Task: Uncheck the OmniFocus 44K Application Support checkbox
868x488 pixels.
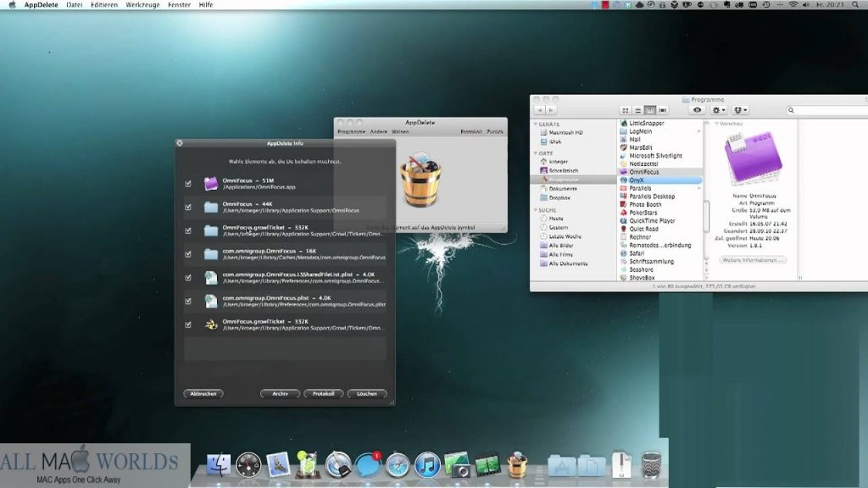Action: [188, 207]
